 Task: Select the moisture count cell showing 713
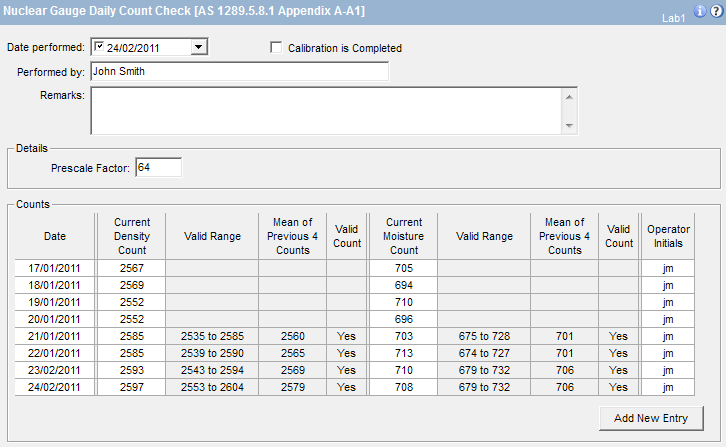403,353
